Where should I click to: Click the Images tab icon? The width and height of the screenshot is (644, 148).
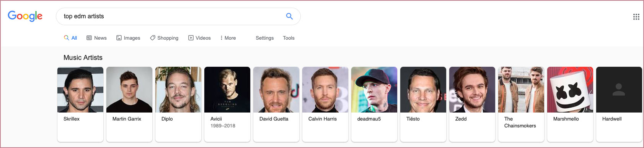pos(119,38)
